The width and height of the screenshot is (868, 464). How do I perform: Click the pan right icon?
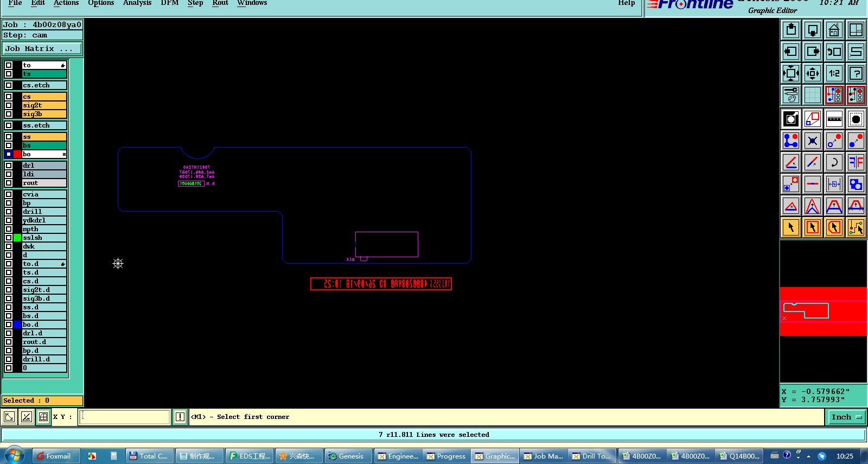click(813, 52)
